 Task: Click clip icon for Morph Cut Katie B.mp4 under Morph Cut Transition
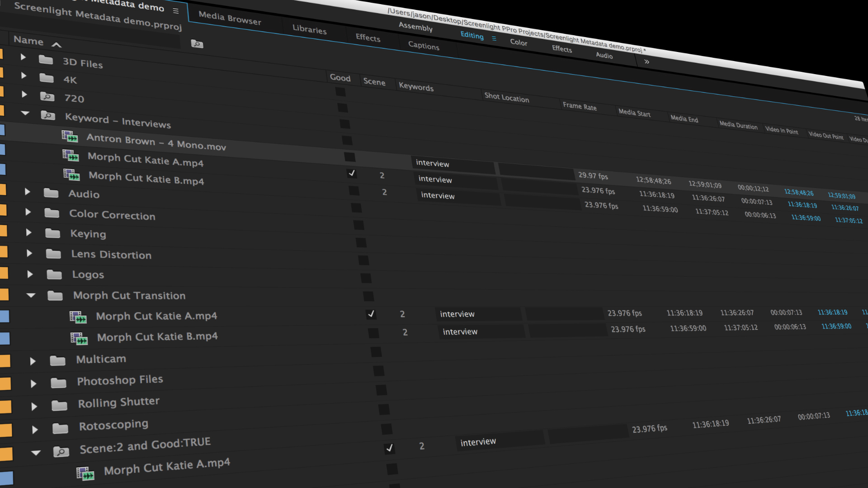point(79,338)
